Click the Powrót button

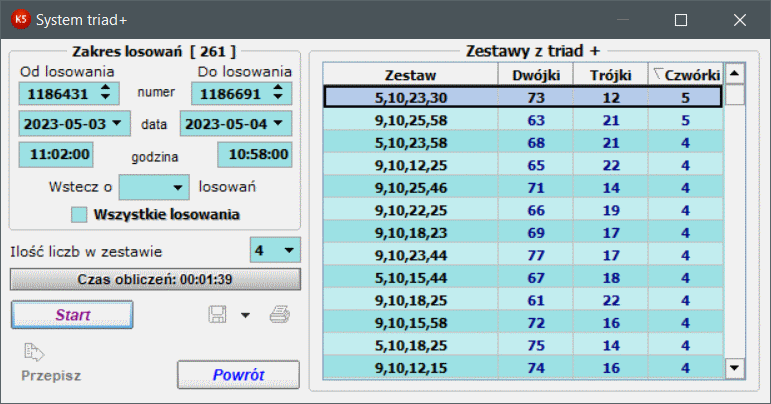point(238,375)
